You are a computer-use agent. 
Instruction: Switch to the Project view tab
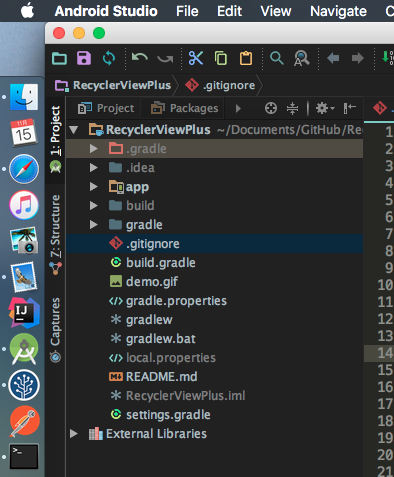(x=106, y=108)
